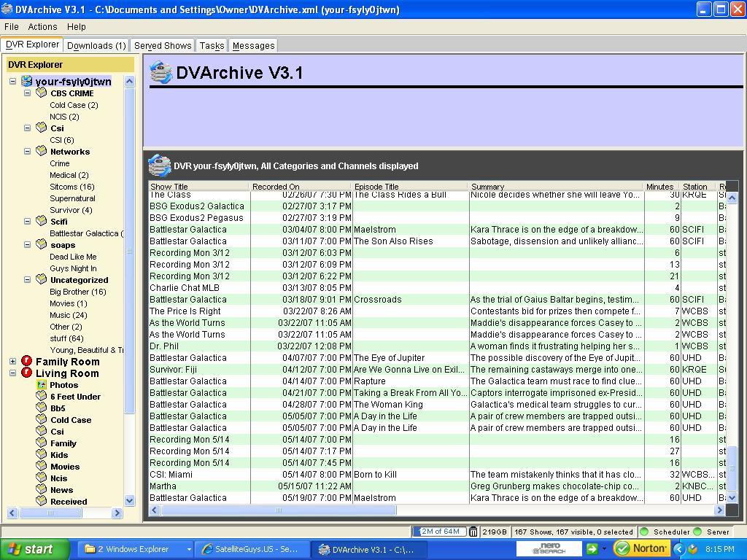The image size is (747, 560).
Task: Click the Bb5 folder icon
Action: tap(42, 408)
